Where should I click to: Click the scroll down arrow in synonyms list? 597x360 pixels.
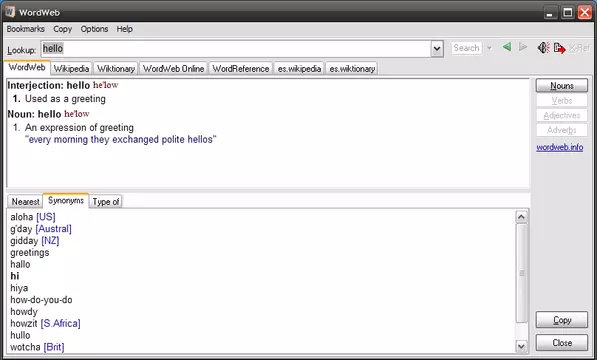coord(521,346)
